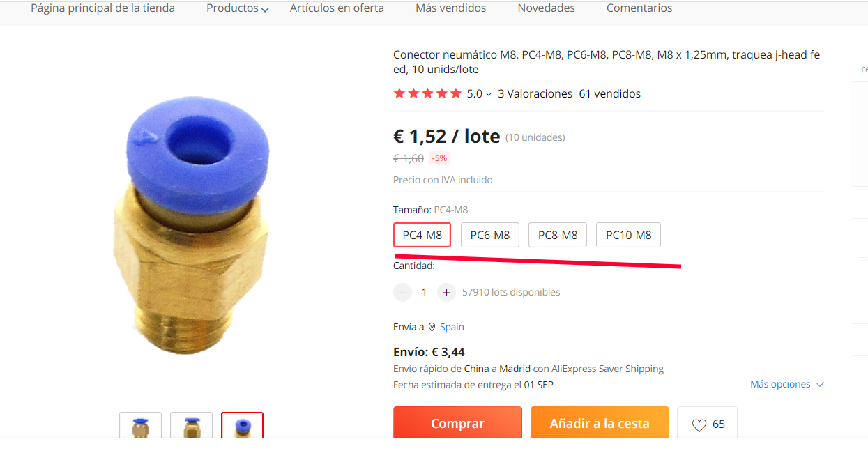The height and width of the screenshot is (460, 868).
Task: Click Añadir a la cesta button
Action: pos(600,423)
